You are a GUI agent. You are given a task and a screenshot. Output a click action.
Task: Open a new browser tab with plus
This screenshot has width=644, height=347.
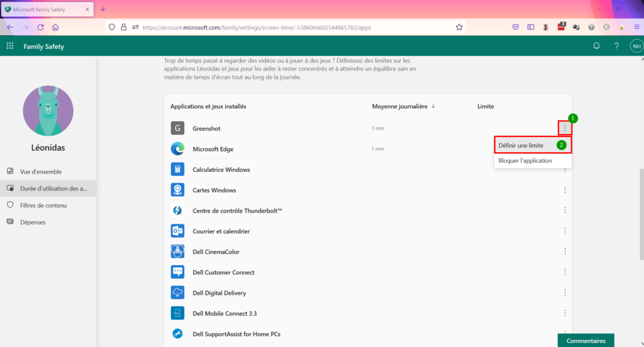(103, 9)
